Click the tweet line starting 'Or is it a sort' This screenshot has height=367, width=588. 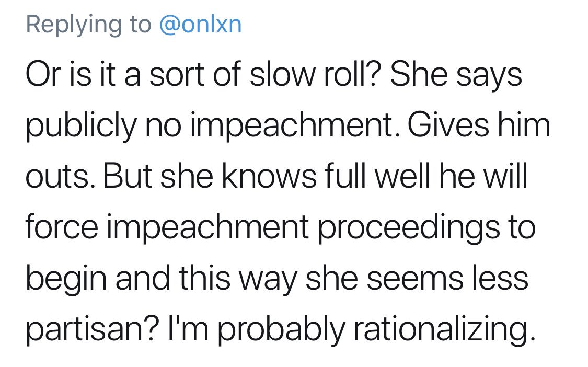coord(274,74)
